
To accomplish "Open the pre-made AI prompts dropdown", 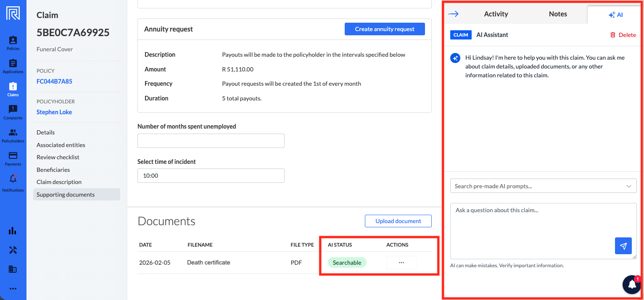I will [543, 186].
